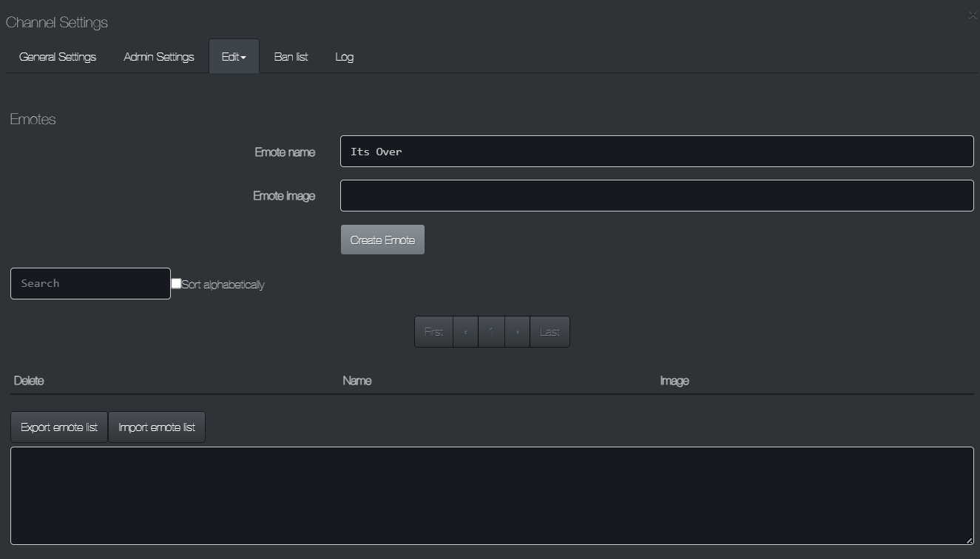Focus the Emote name field
Image resolution: width=980 pixels, height=559 pixels.
coord(657,152)
